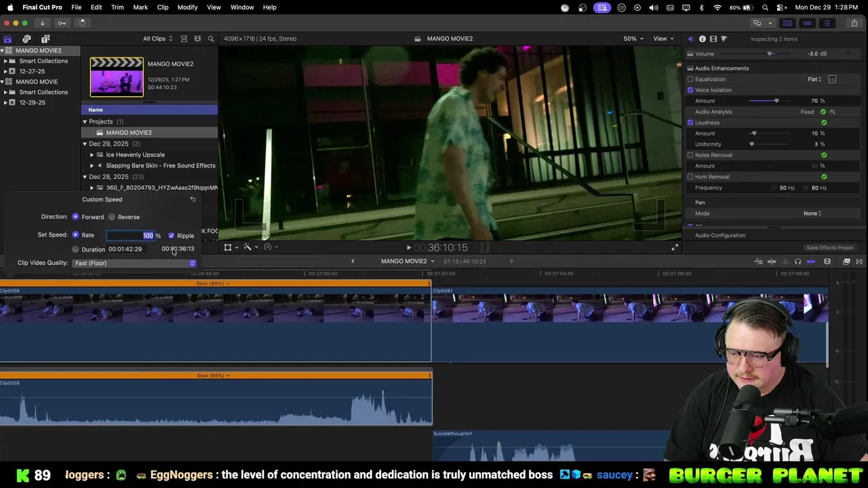The height and width of the screenshot is (488, 868).
Task: Click the browser search magnifier icon
Action: point(211,39)
